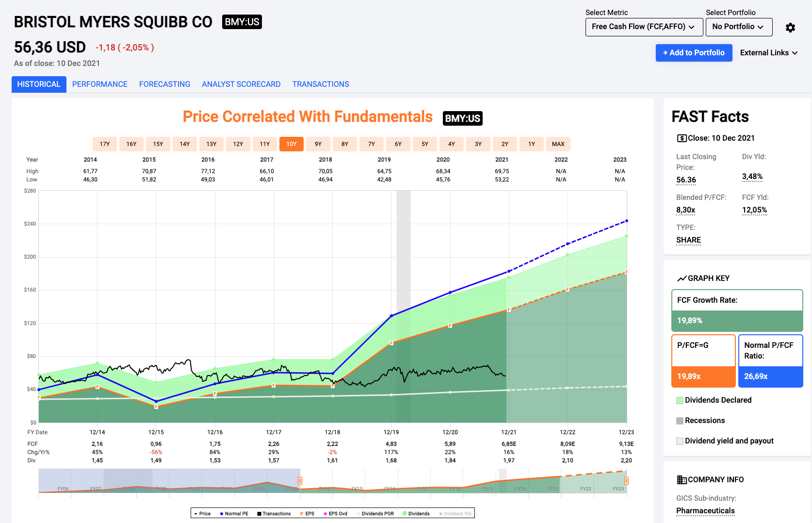Toggle the Recessions graph key box
The image size is (812, 523).
[680, 421]
